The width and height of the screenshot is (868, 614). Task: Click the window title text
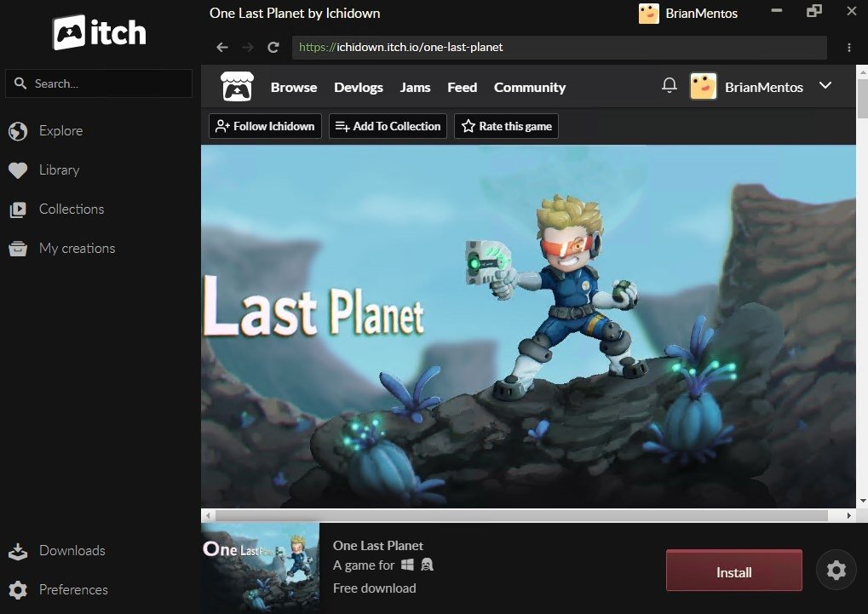[295, 14]
